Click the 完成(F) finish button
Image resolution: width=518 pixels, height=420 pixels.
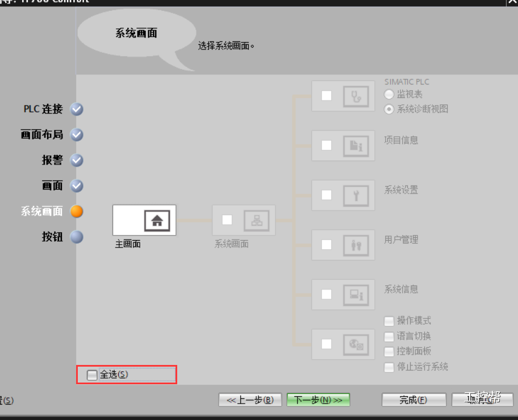413,400
